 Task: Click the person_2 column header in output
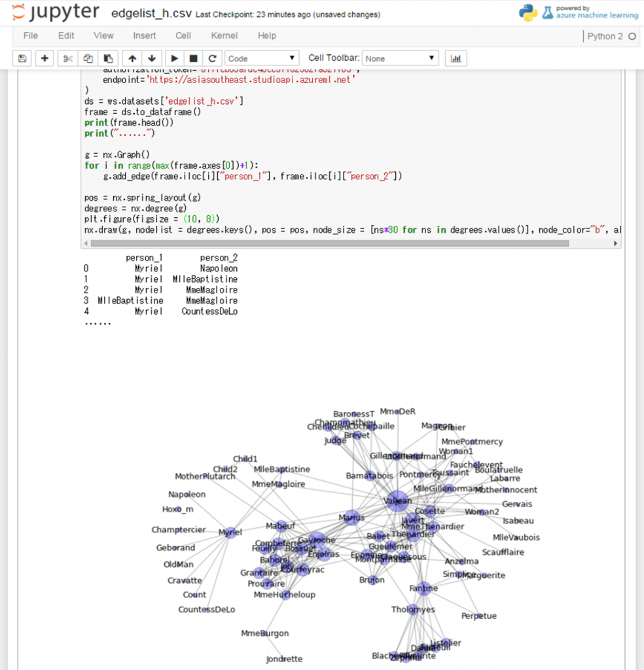click(219, 258)
